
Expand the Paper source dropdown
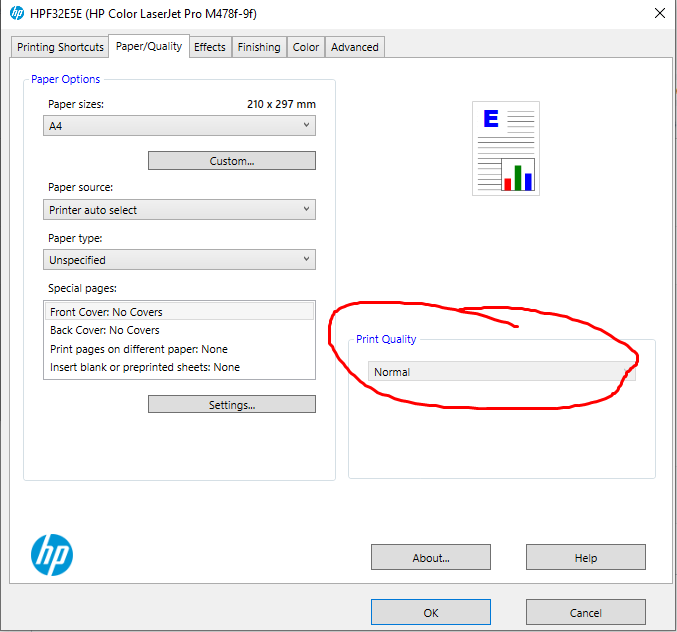point(179,209)
